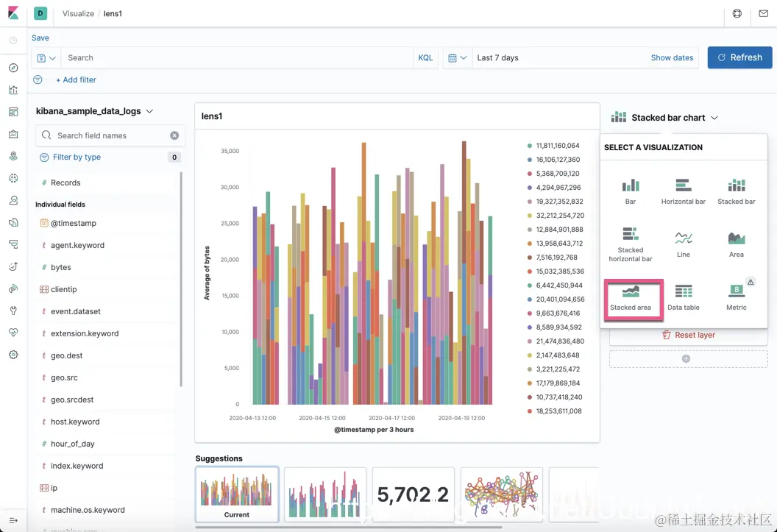777x532 pixels.
Task: Choose the Horizontal bar visualization type
Action: coord(684,192)
